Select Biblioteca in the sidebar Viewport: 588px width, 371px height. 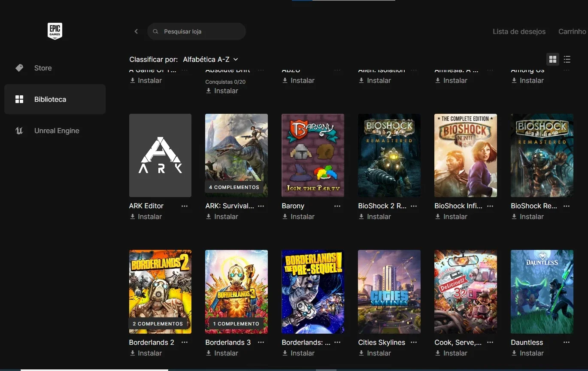click(x=55, y=99)
